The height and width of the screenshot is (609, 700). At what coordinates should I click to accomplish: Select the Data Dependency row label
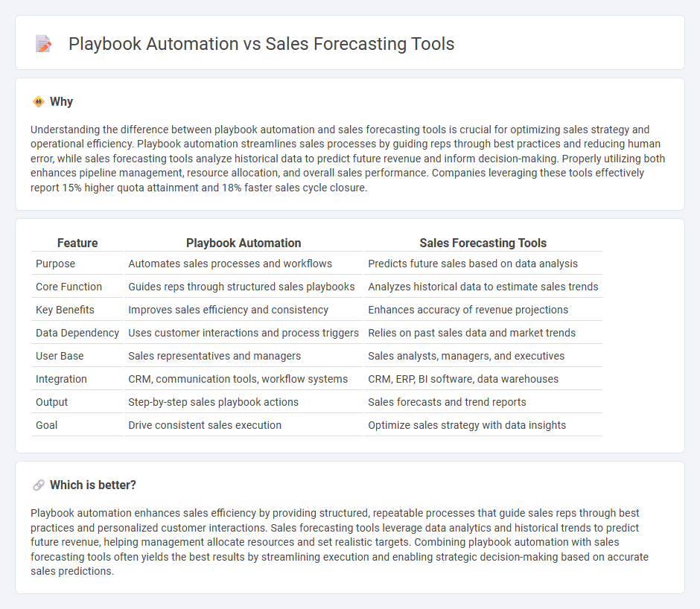tap(77, 333)
